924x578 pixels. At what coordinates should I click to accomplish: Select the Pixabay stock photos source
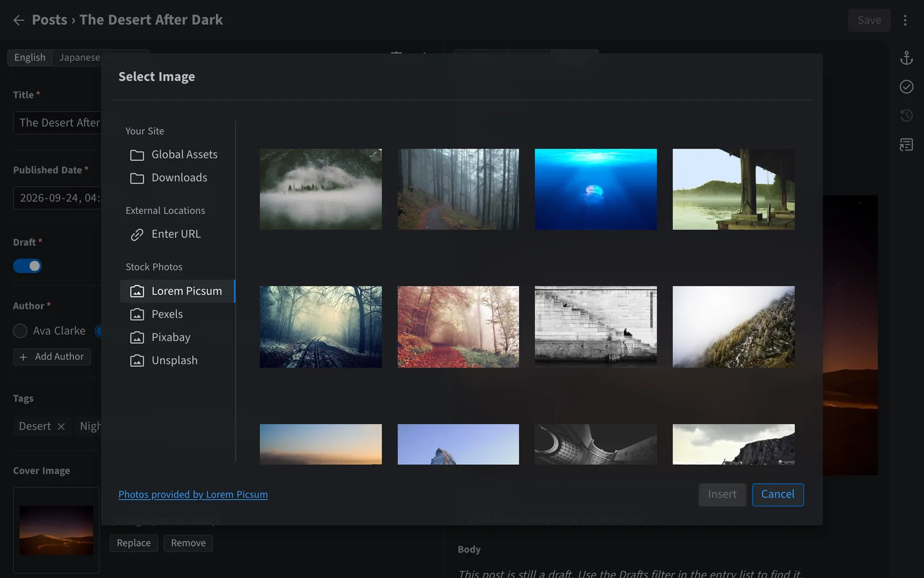(177, 337)
